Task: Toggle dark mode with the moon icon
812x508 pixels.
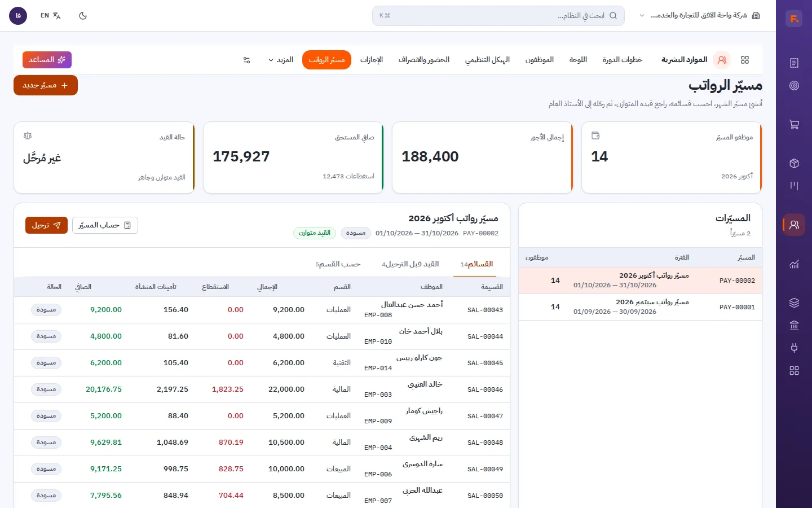Action: 83,16
